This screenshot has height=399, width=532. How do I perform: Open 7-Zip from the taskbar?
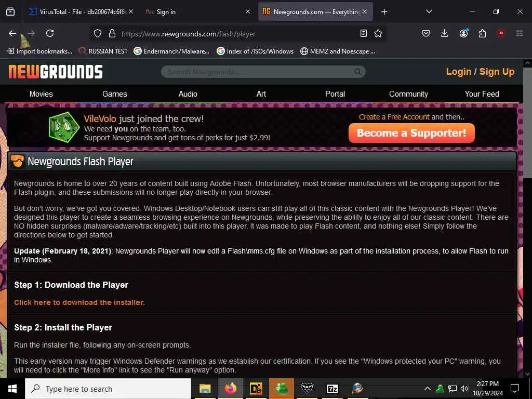point(332,389)
